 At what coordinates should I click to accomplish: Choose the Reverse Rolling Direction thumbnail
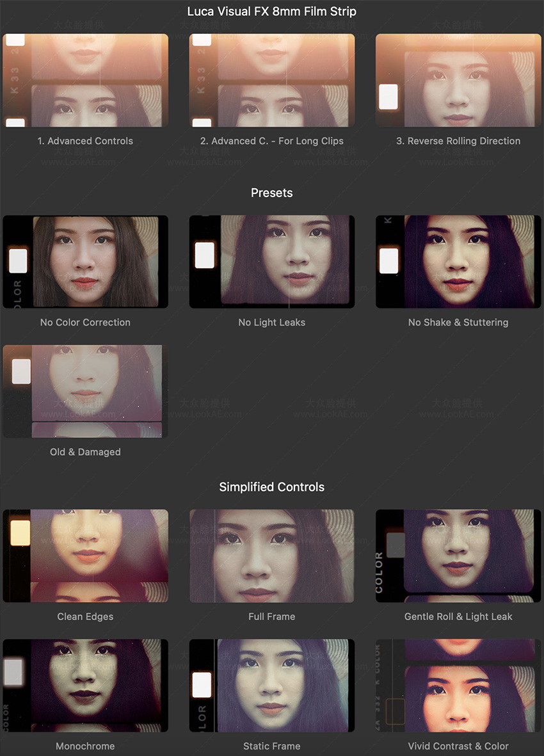pyautogui.click(x=458, y=80)
